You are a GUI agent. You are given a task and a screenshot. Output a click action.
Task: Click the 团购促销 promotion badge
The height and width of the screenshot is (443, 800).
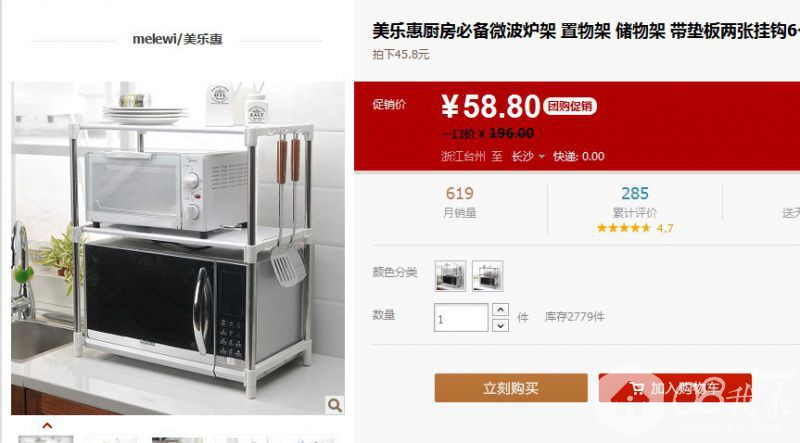pyautogui.click(x=570, y=106)
